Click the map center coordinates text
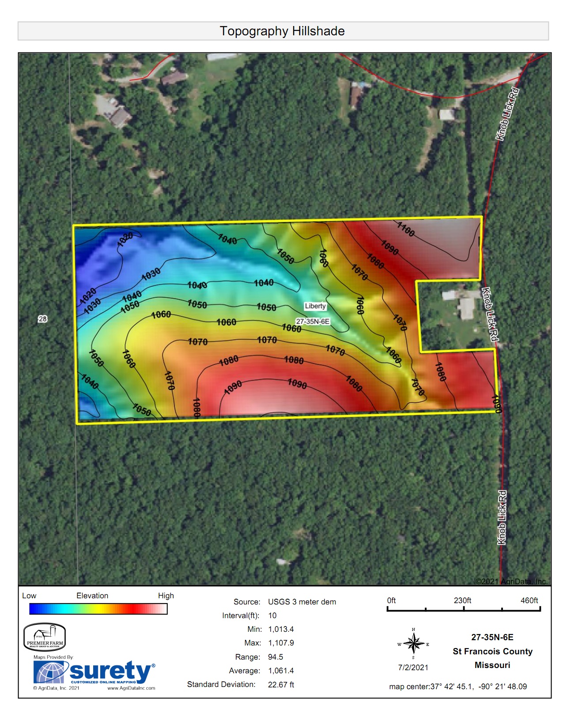563x728 pixels. (x=458, y=687)
